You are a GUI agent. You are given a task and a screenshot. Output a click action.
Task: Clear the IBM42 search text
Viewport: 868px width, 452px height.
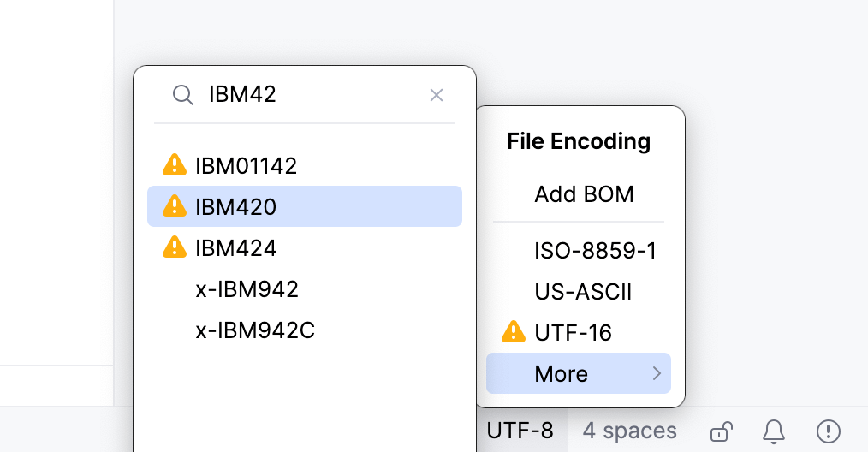(437, 95)
